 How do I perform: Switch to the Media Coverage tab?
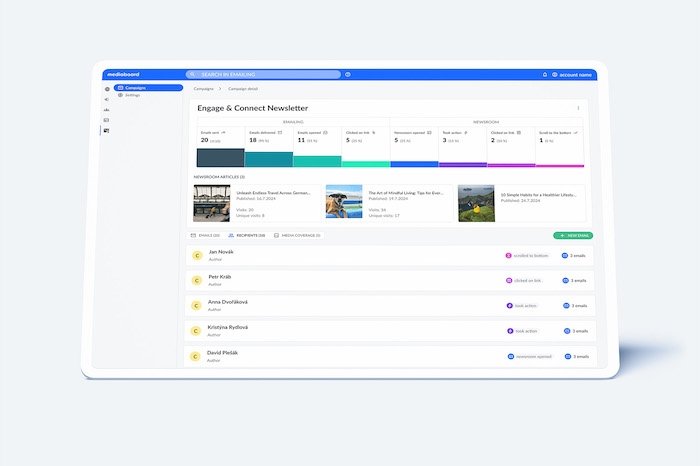click(296, 235)
